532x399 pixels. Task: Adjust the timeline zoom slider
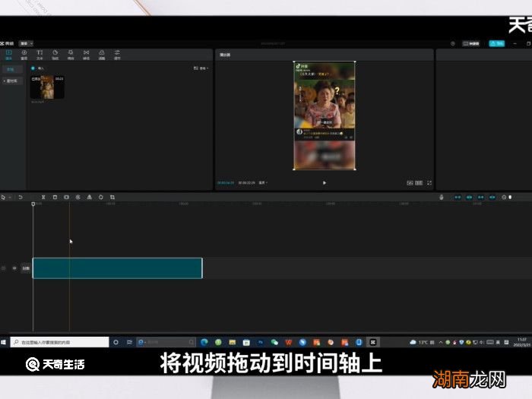510,197
